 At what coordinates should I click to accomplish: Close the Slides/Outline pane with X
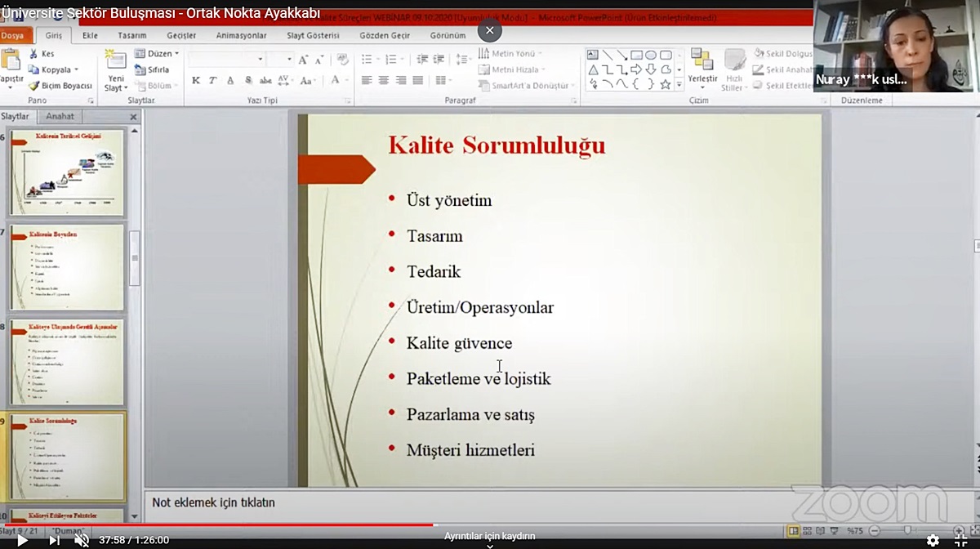[x=133, y=117]
